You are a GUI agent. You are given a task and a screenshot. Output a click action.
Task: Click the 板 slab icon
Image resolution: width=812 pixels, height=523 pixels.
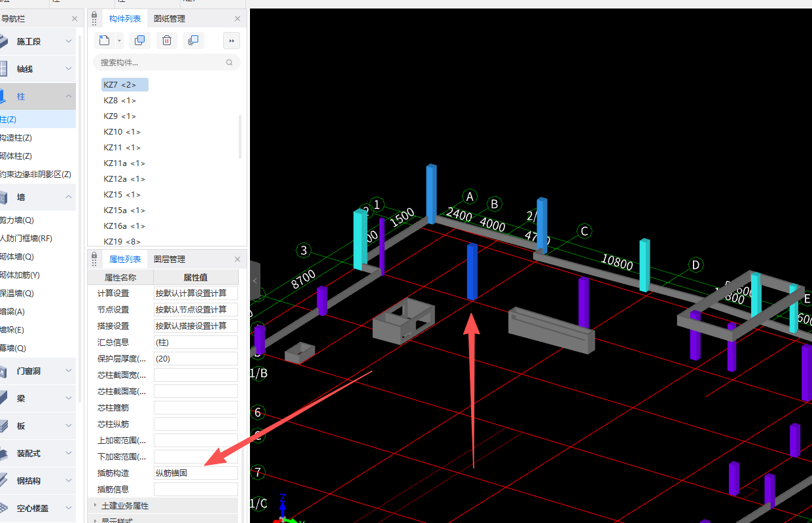pyautogui.click(x=3, y=426)
